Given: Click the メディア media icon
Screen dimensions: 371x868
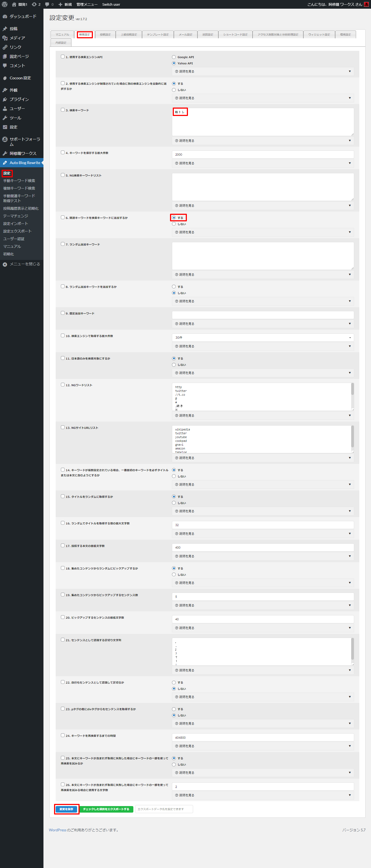Looking at the screenshot, I should click(x=5, y=38).
